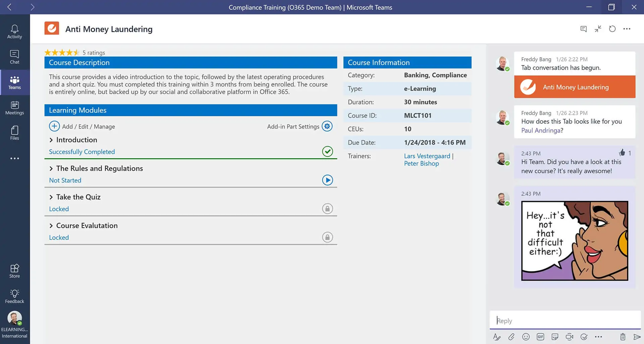Insert an emoji into the reply
The image size is (644, 344).
pos(526,337)
